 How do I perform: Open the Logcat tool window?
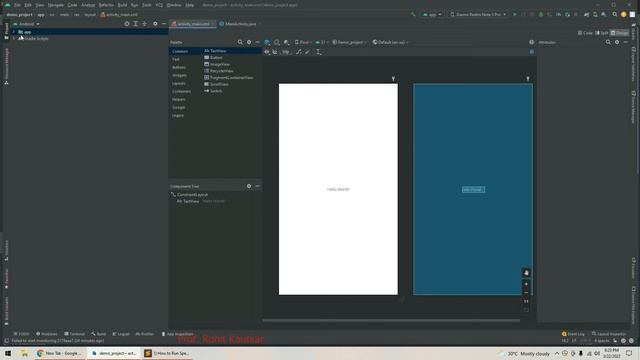tap(121, 334)
